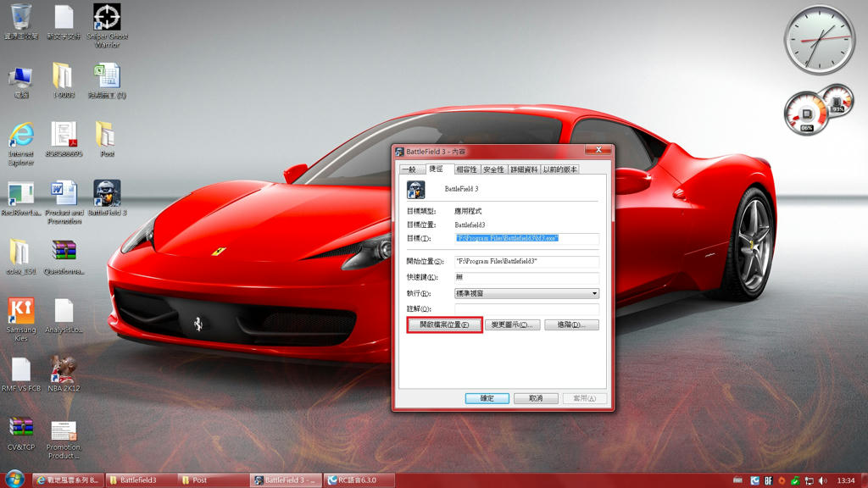Screen dimensions: 868x488
Task: Switch to the 以前的版本 (Previous Versions) tab
Action: [x=559, y=169]
